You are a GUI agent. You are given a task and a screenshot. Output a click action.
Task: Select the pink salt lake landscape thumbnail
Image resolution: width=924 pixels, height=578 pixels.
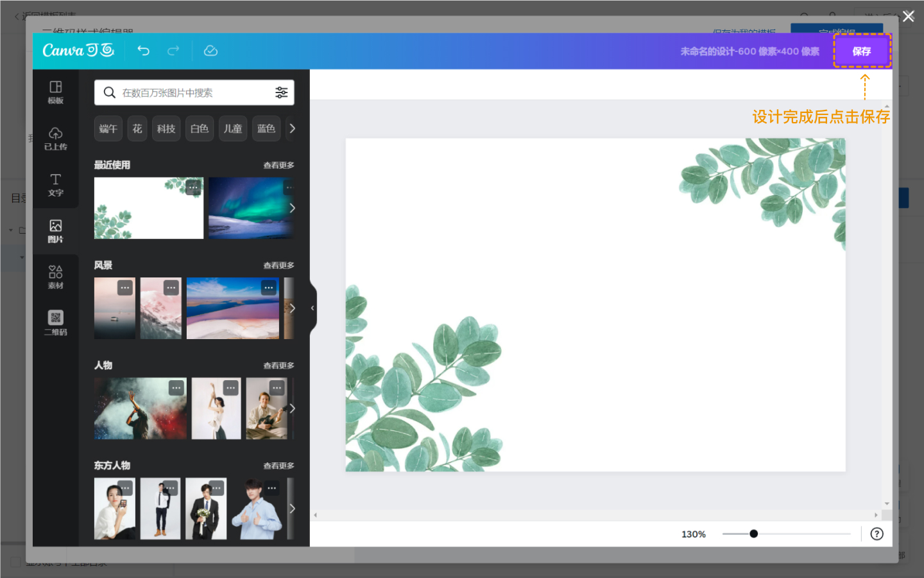[233, 308]
